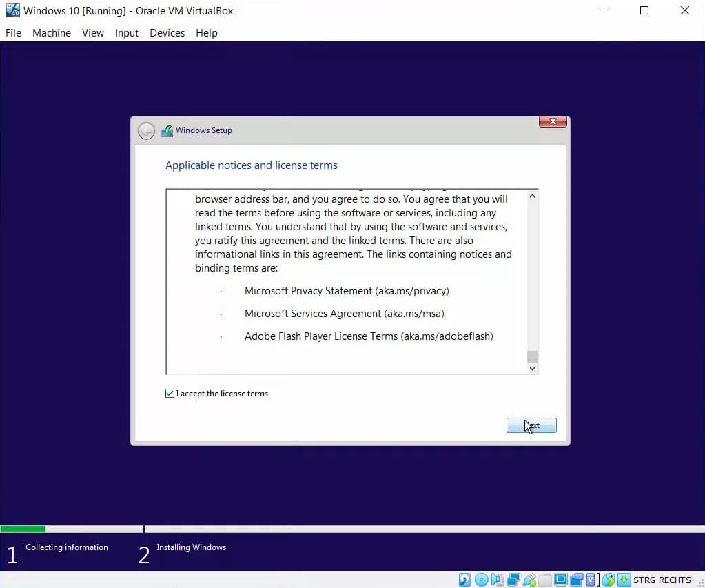Close the Windows Setup dialog

553,122
